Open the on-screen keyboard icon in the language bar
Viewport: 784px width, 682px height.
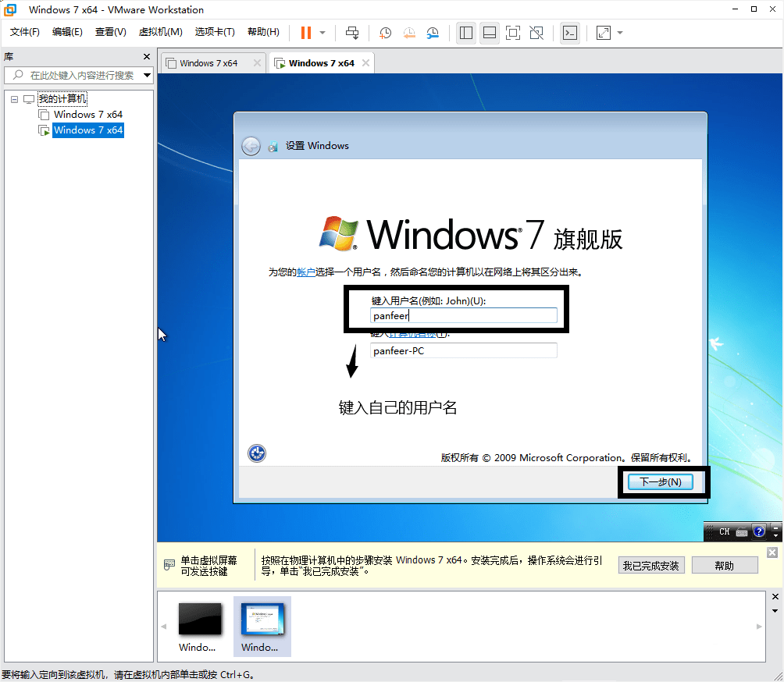pos(742,532)
